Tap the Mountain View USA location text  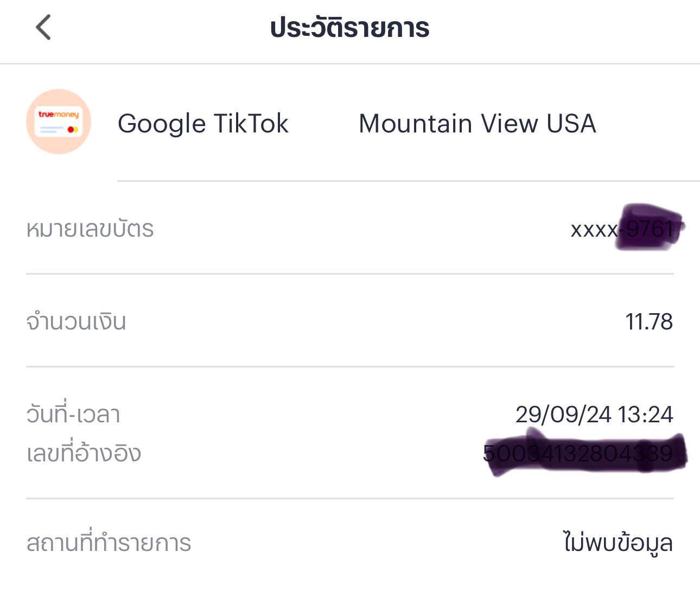[x=478, y=124]
